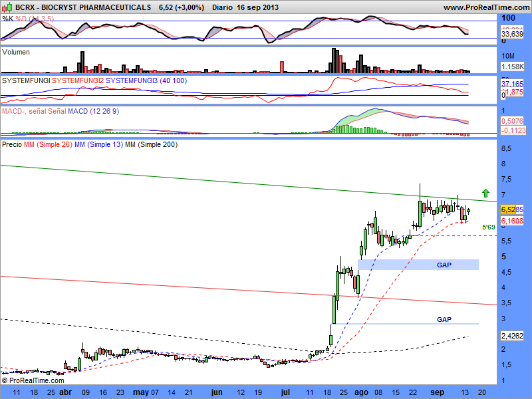Open the www.ProRealTime.com link
The width and height of the screenshot is (532, 399).
487,7
